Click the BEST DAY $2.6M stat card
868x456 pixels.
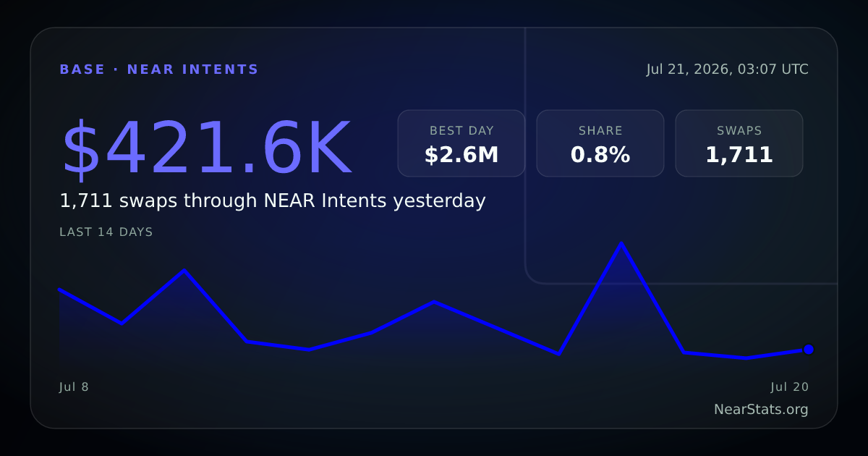pos(461,143)
